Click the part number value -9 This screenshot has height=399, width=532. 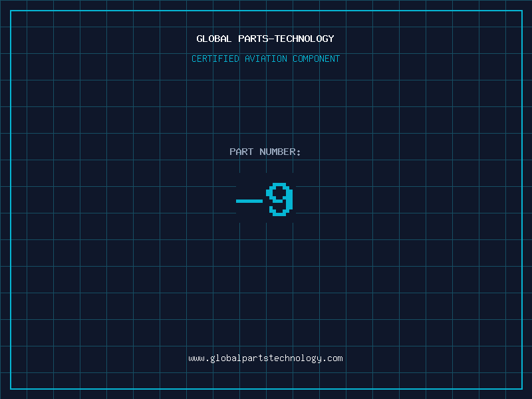(265, 199)
